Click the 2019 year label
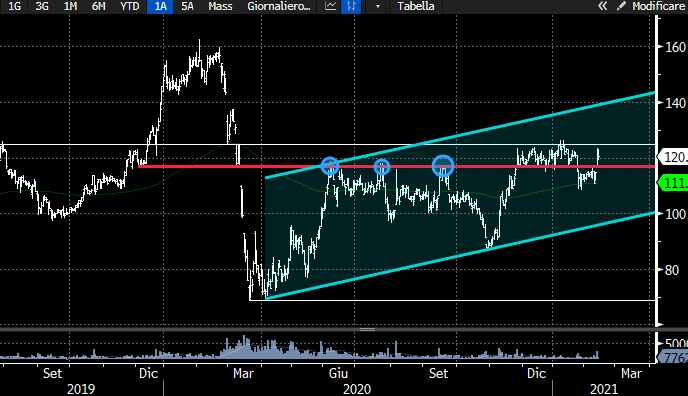The height and width of the screenshot is (396, 688). [x=81, y=389]
